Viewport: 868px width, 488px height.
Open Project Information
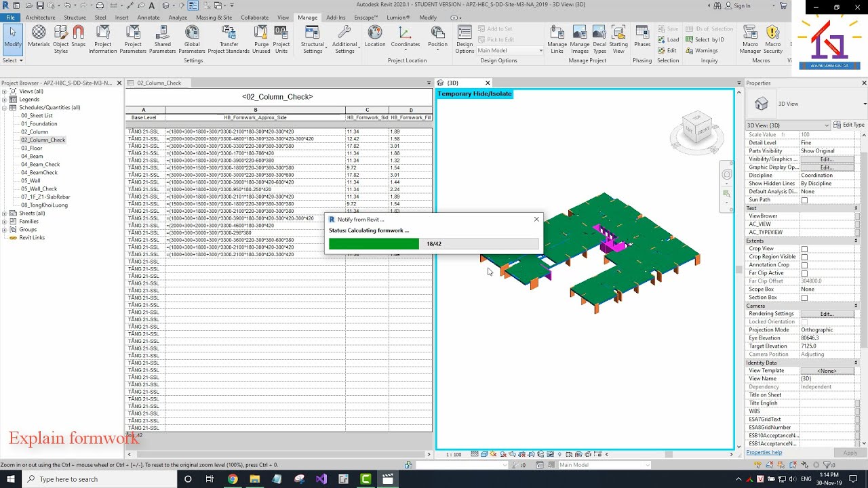102,39
